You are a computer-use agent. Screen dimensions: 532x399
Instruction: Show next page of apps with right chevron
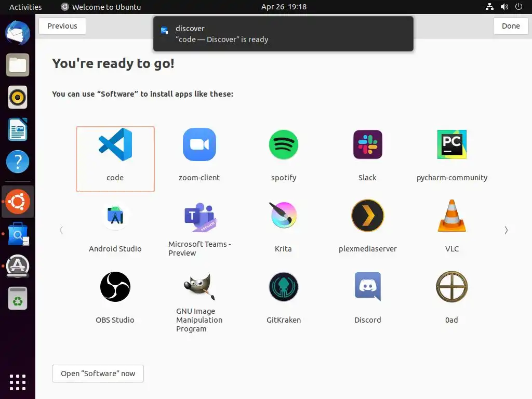(506, 230)
